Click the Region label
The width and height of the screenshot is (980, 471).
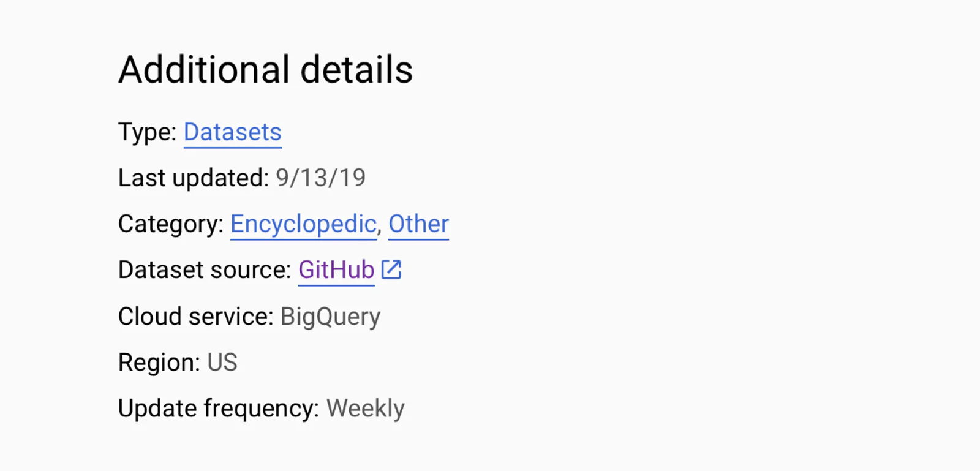pyautogui.click(x=159, y=363)
